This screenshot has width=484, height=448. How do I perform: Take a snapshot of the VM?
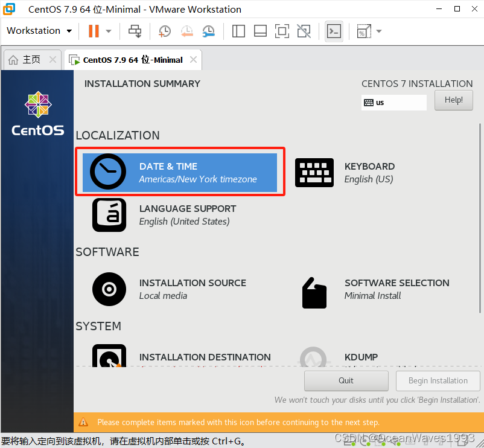click(x=165, y=31)
